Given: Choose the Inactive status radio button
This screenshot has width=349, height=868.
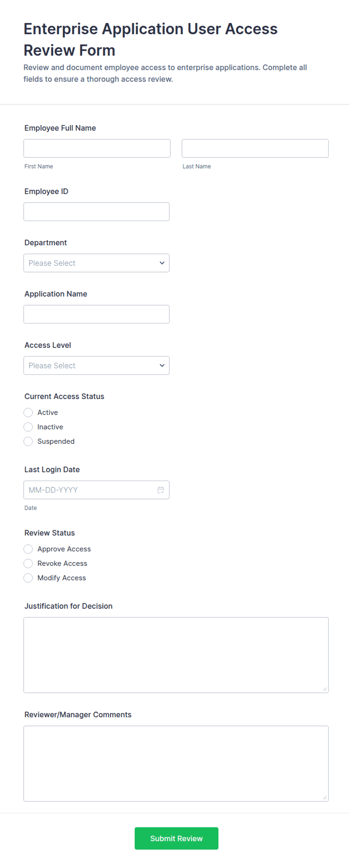Looking at the screenshot, I should (x=28, y=427).
